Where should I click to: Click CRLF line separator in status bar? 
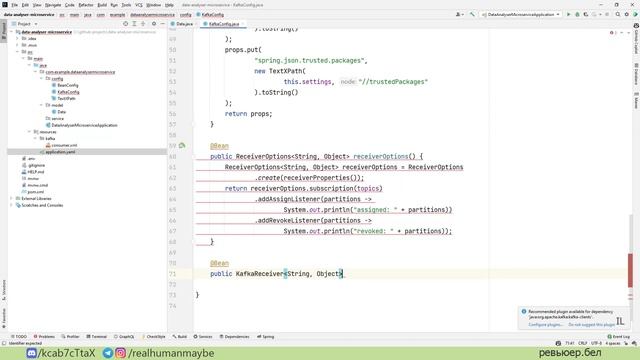582,343
